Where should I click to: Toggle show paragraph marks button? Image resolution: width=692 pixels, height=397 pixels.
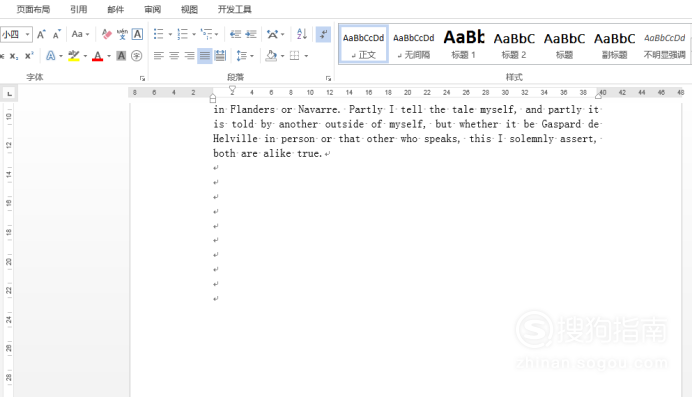click(323, 34)
